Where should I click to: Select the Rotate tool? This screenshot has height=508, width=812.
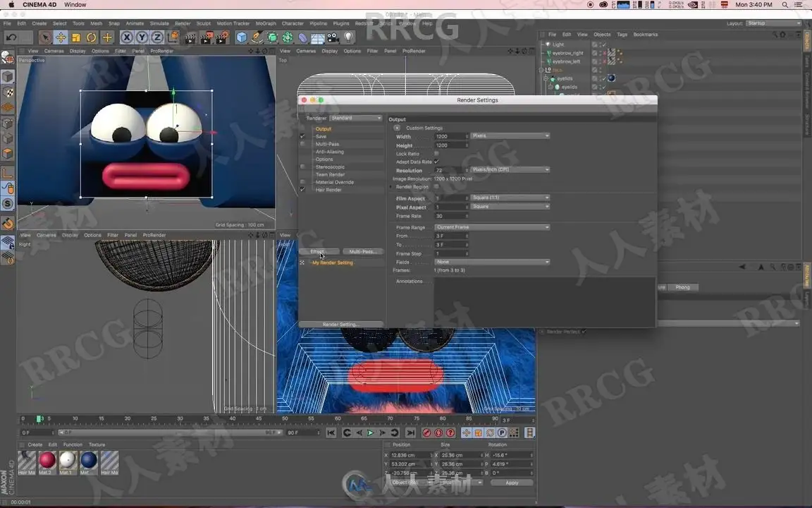click(92, 37)
